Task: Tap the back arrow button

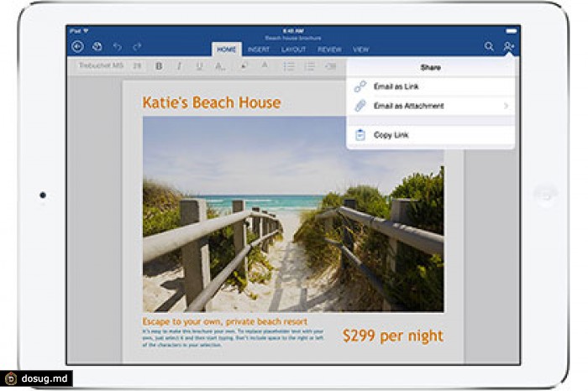Action: [78, 47]
